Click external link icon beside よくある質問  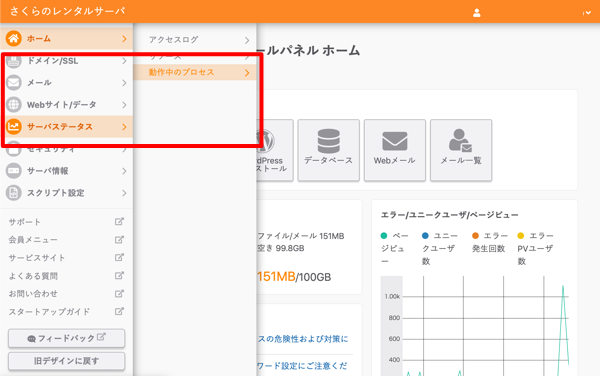(119, 275)
